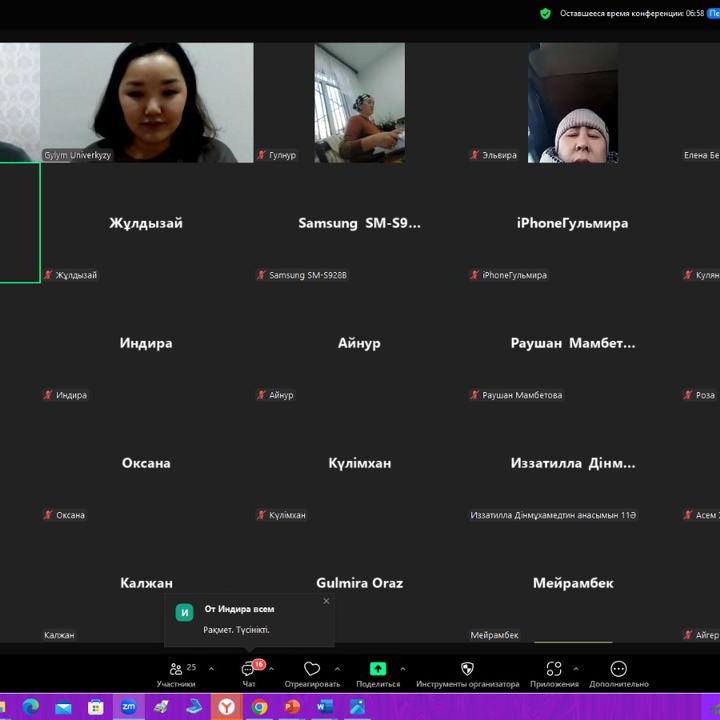
Task: Click the green encryption shield icon
Action: (x=545, y=13)
